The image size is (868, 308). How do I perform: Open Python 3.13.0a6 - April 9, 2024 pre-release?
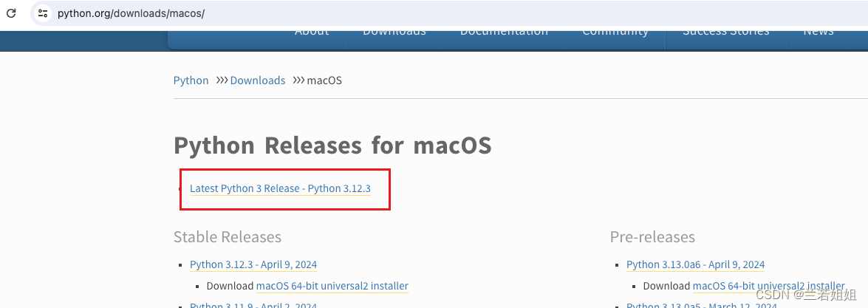tap(695, 264)
